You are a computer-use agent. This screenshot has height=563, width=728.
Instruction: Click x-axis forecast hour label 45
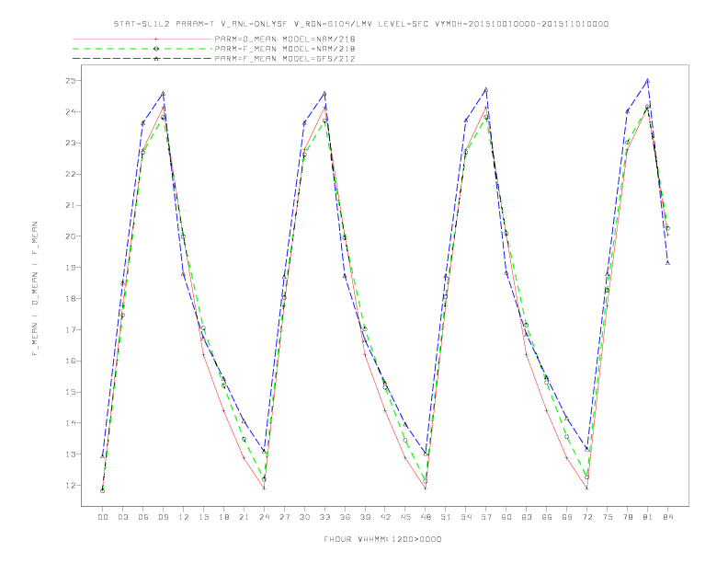point(405,517)
